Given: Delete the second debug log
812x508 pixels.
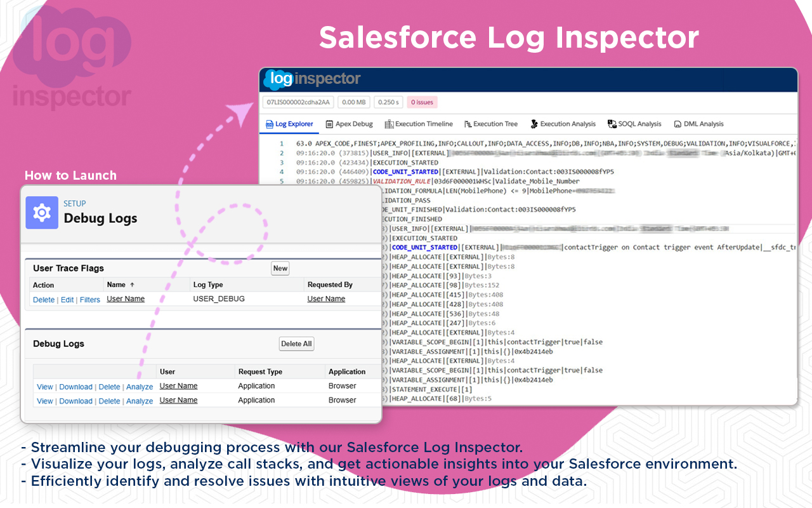Looking at the screenshot, I should [x=109, y=401].
